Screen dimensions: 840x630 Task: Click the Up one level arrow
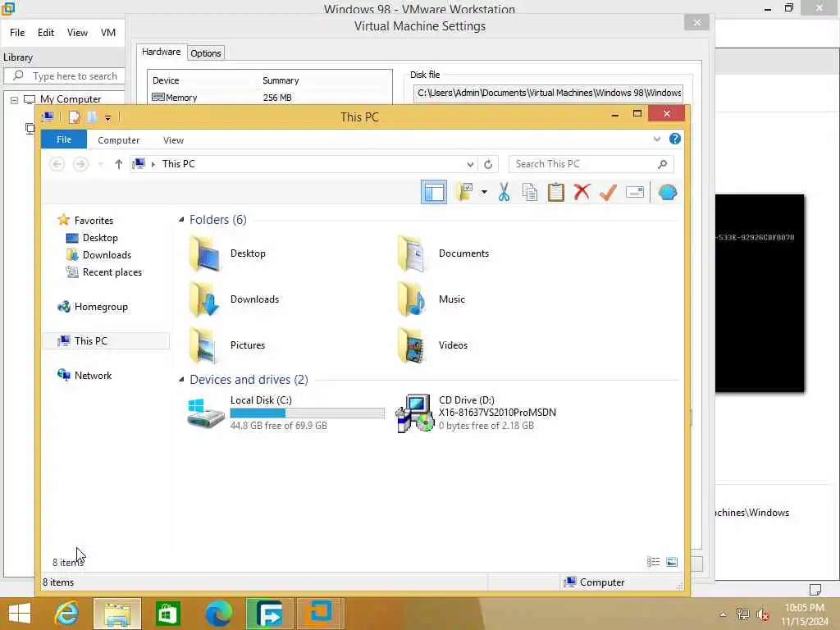[x=118, y=164]
